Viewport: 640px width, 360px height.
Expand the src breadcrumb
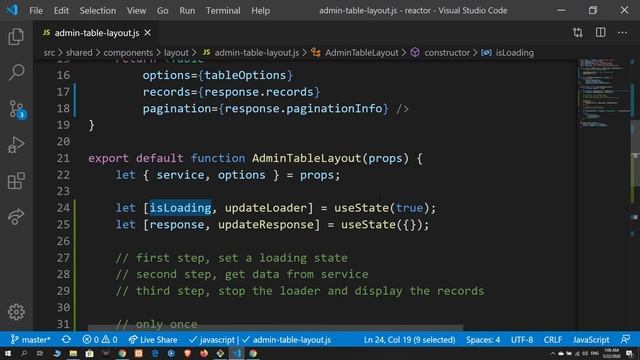[49, 53]
